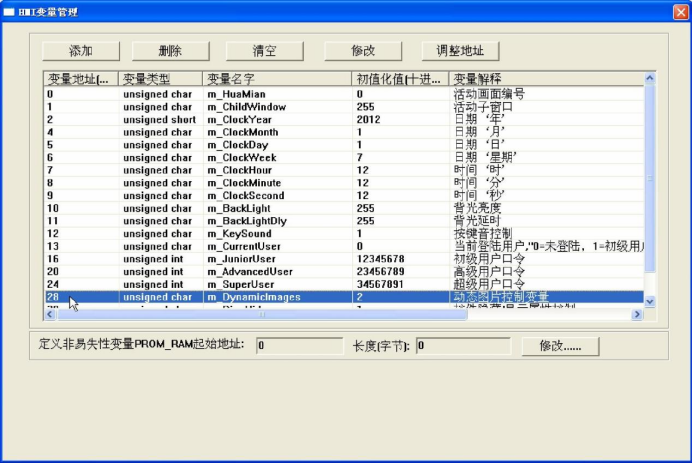Select the m_BackLightDly row
This screenshot has height=464, width=692.
coord(344,221)
